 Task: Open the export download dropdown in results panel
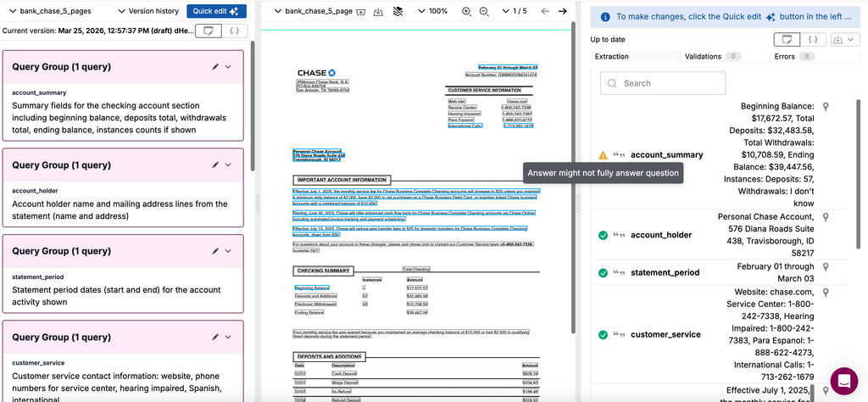846,39
